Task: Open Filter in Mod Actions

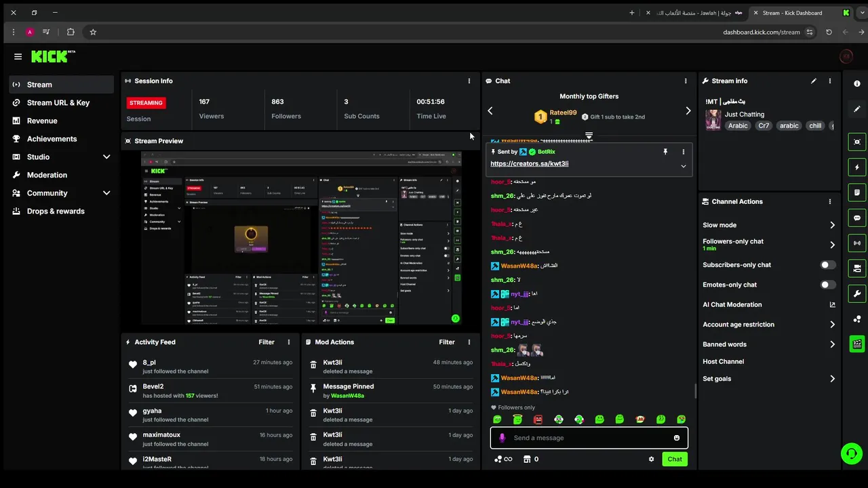Action: pos(447,342)
